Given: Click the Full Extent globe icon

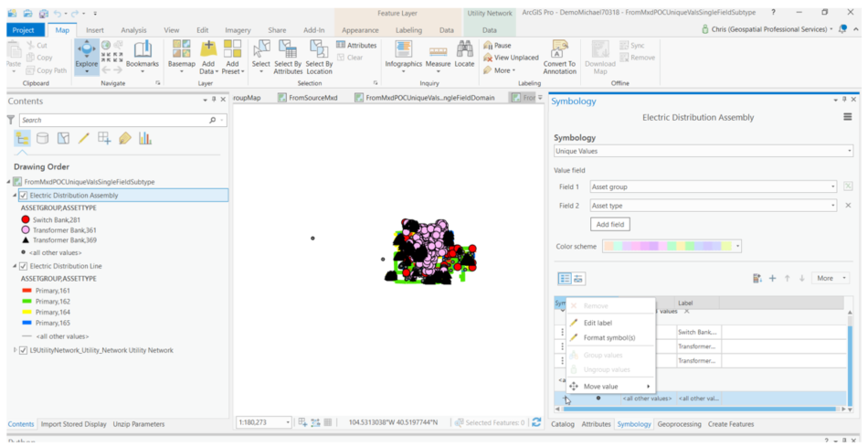Looking at the screenshot, I should tap(106, 46).
